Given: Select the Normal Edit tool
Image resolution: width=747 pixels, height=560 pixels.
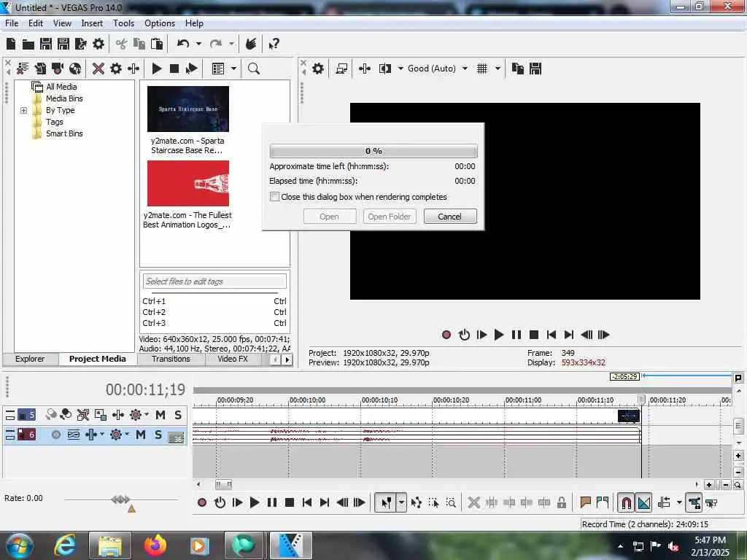Looking at the screenshot, I should click(385, 502).
